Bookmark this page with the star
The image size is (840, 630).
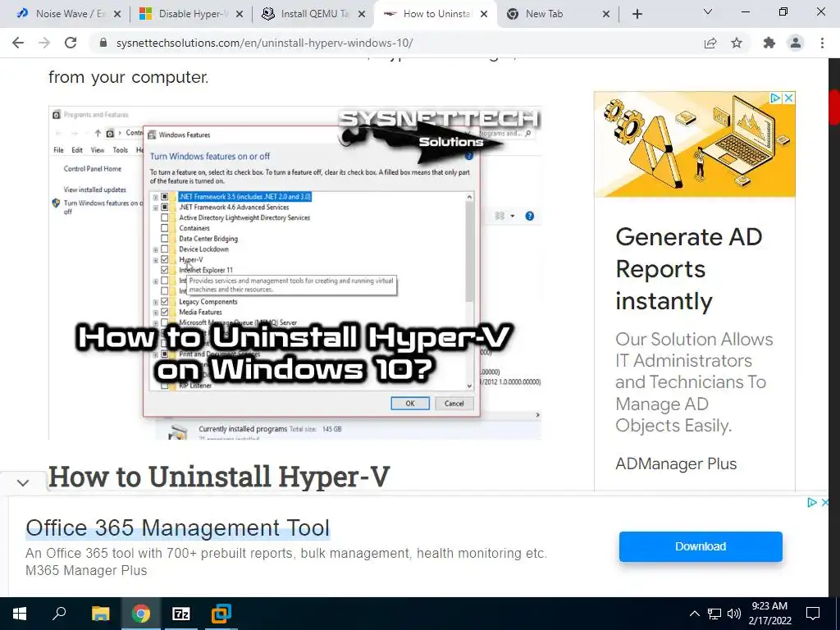(x=737, y=43)
